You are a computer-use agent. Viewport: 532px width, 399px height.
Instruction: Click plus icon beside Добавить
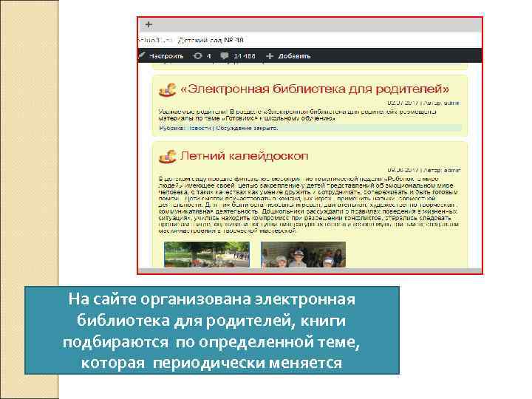coord(270,56)
